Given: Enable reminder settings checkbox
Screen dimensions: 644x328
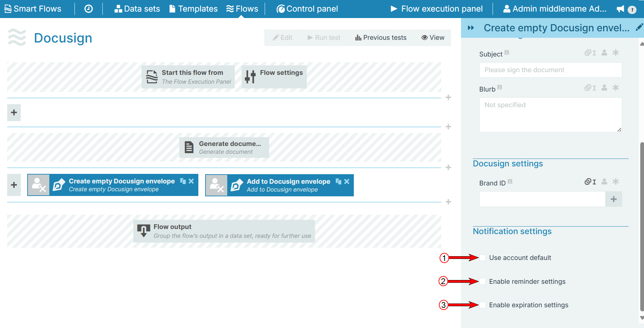Looking at the screenshot, I should 483,281.
